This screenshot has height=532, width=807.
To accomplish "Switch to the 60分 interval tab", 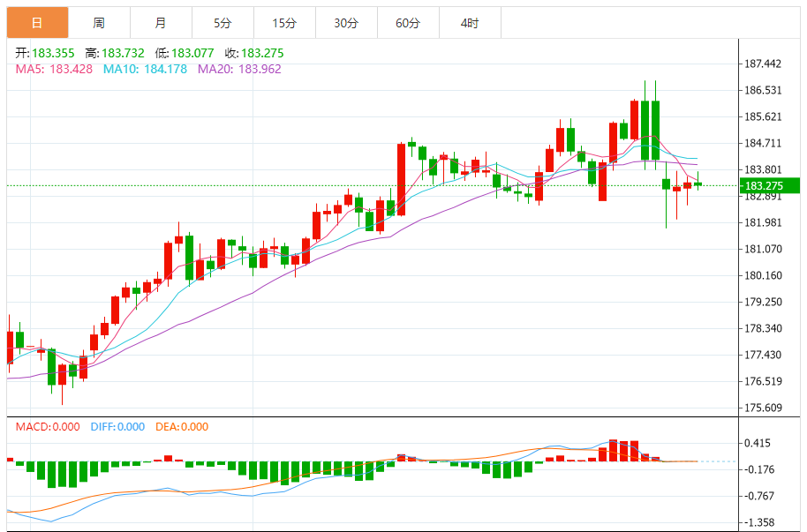I will (408, 23).
